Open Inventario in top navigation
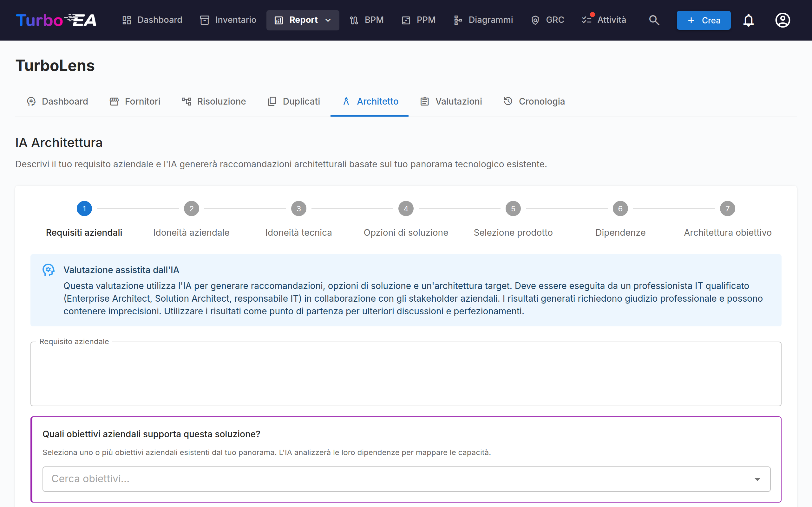812x507 pixels. [228, 20]
